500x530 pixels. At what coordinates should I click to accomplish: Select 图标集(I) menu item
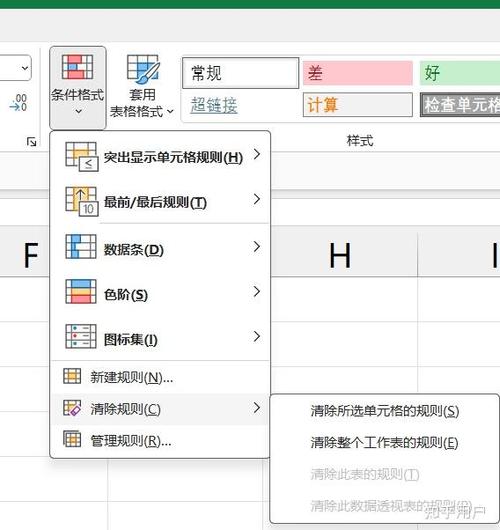pos(160,337)
